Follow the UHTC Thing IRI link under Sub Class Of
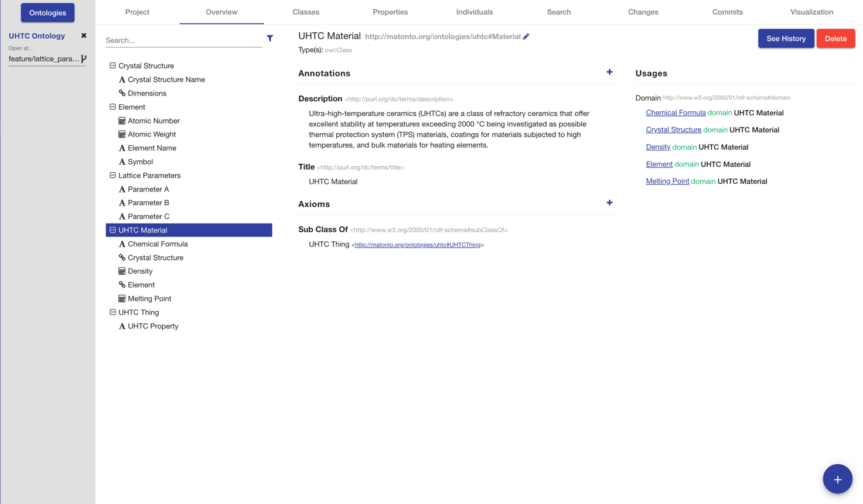 (418, 244)
